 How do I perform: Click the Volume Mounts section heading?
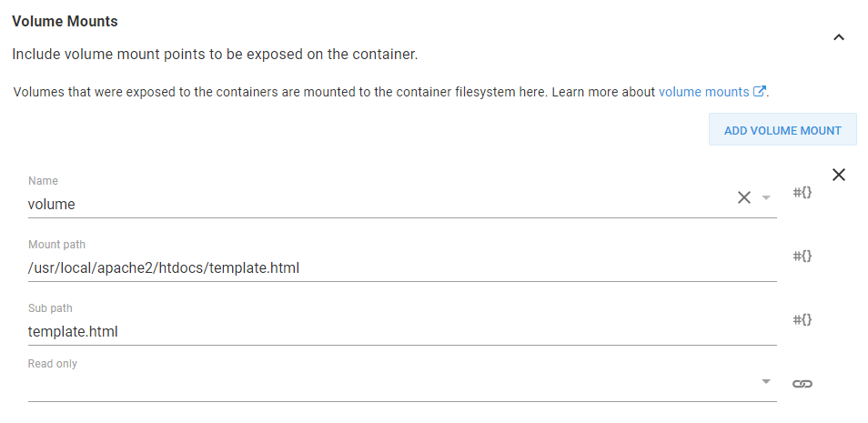pos(65,21)
